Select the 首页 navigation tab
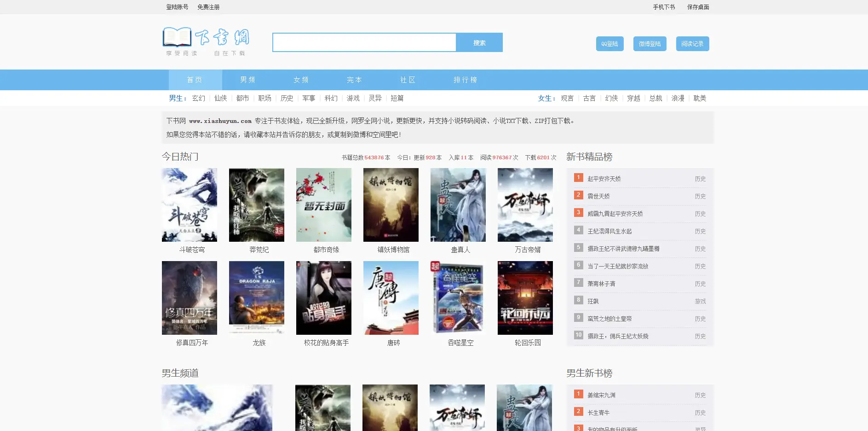Viewport: 868px width, 431px height. (195, 80)
